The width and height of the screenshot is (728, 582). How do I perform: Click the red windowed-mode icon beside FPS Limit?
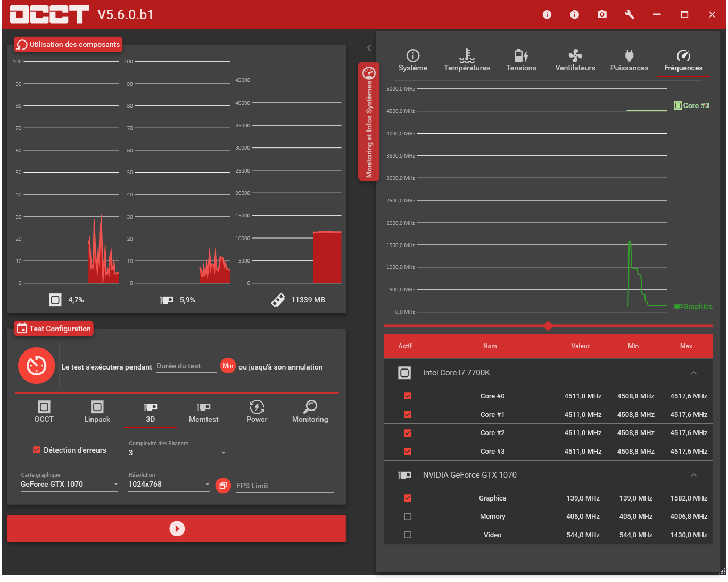coord(223,485)
